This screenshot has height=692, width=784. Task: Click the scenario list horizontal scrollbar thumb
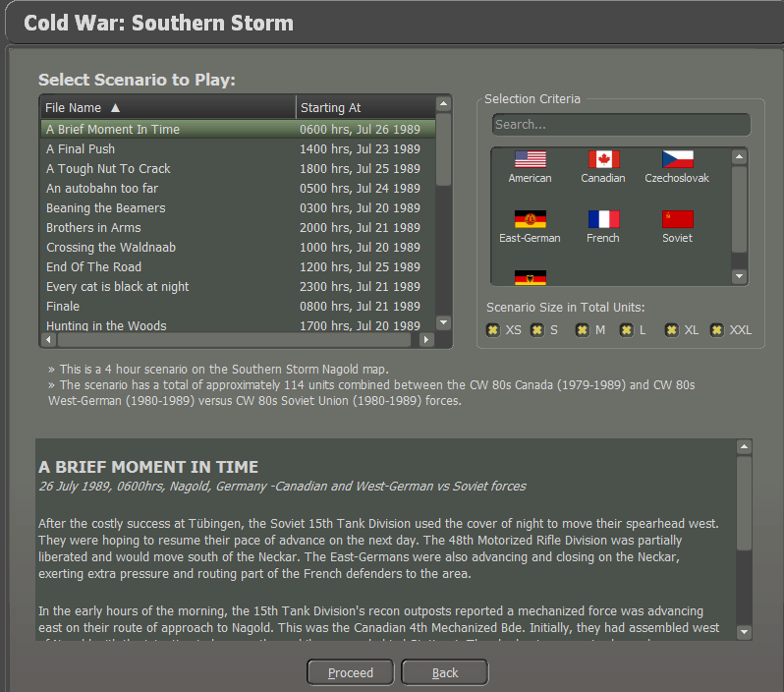(x=234, y=340)
